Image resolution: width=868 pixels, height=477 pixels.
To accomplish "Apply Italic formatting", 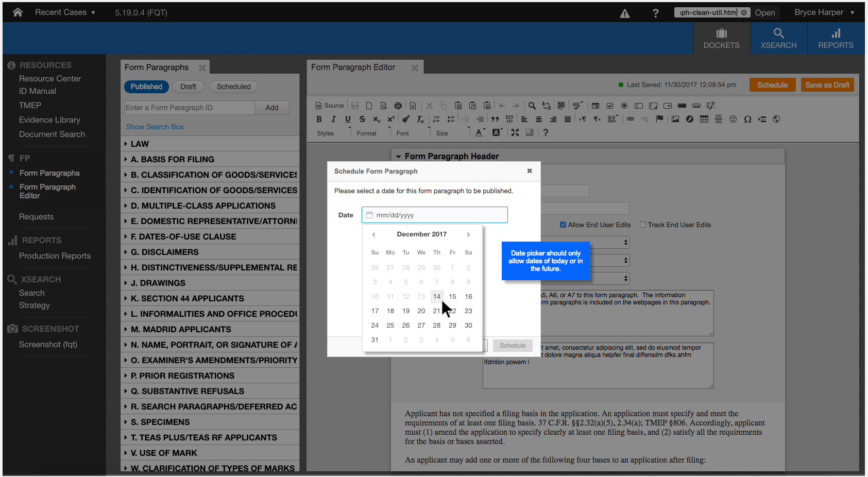I will click(x=333, y=119).
